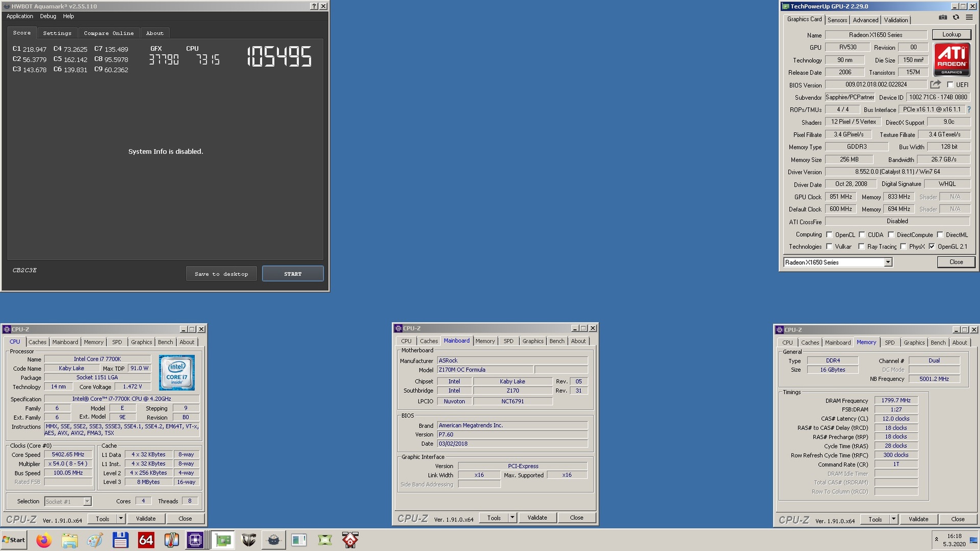
Task: Open the window-panel taskbar icon
Action: (x=299, y=540)
